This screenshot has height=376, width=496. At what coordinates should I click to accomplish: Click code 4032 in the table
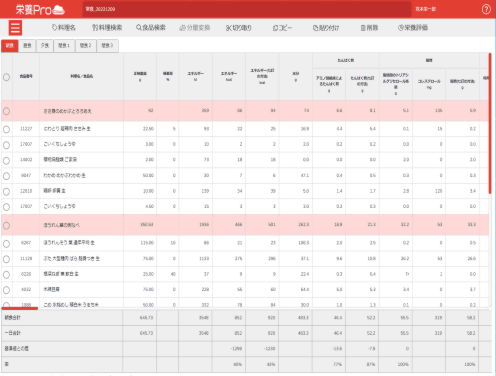[x=26, y=289]
